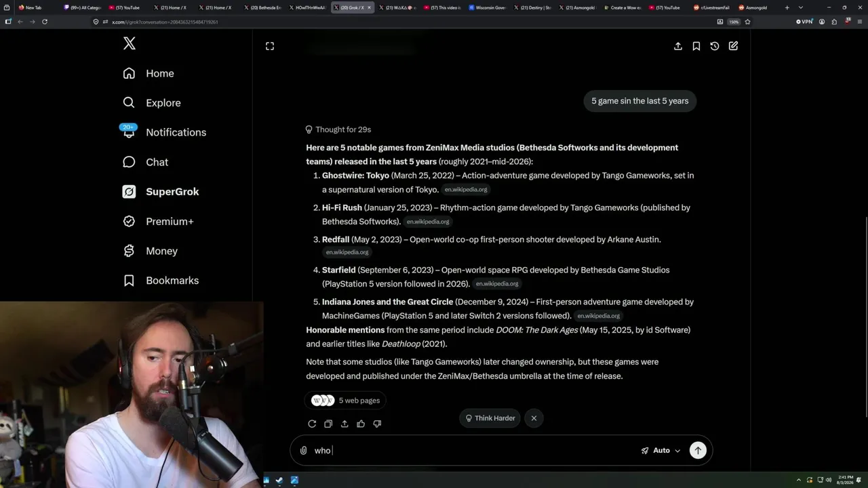Open Wikipedia source for Redfall
868x488 pixels.
[347, 252]
